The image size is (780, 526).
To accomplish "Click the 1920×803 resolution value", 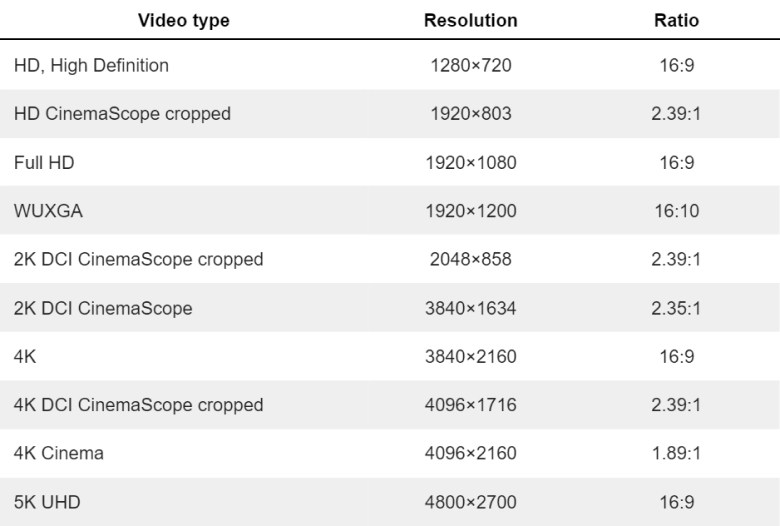I will pos(471,114).
